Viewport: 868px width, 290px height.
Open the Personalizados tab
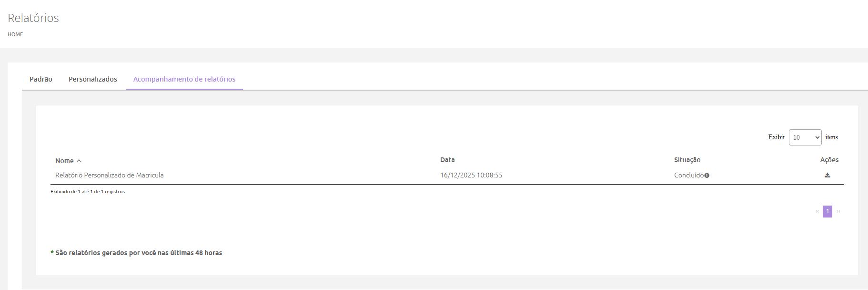click(x=93, y=79)
